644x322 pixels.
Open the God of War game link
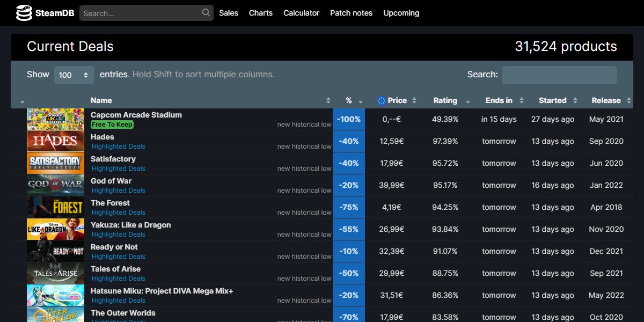coord(111,181)
